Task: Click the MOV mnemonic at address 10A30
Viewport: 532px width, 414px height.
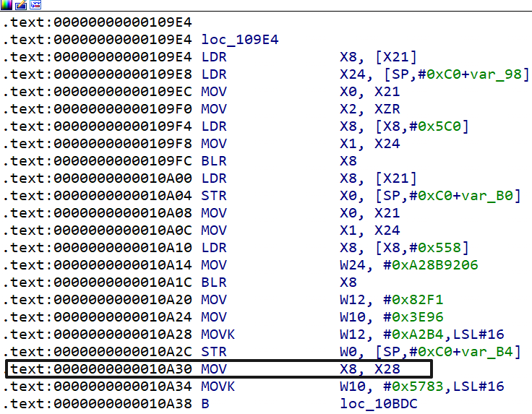Action: tap(214, 369)
